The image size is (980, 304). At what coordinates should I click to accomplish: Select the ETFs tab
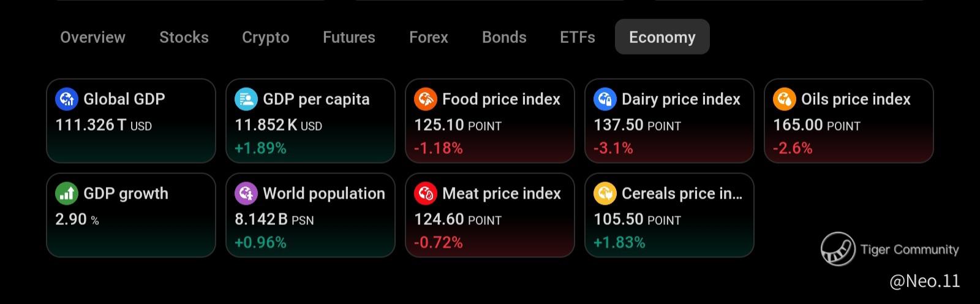click(x=577, y=37)
